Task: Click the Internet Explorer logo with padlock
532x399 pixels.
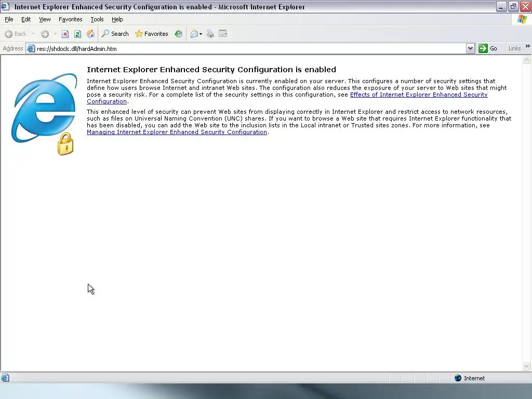Action: pos(44,114)
